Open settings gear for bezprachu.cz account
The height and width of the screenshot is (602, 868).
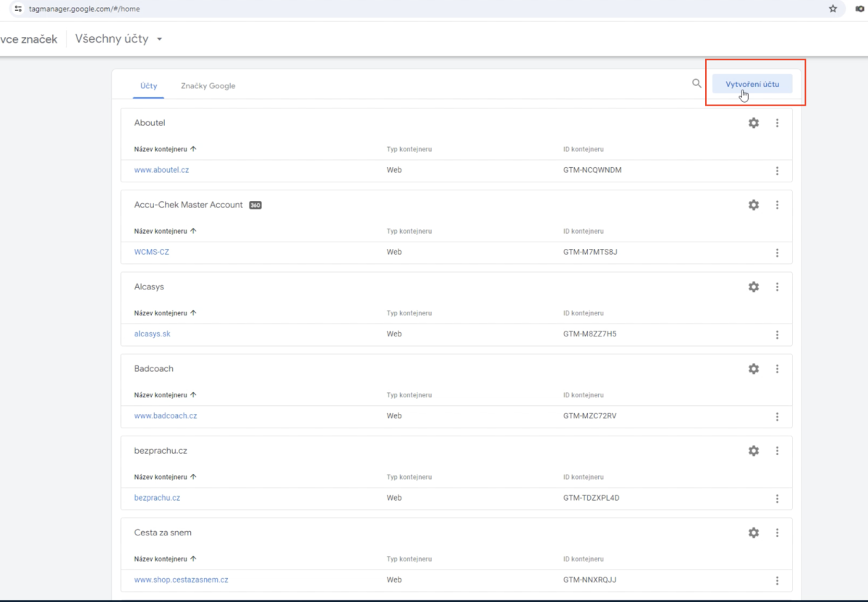coord(754,451)
